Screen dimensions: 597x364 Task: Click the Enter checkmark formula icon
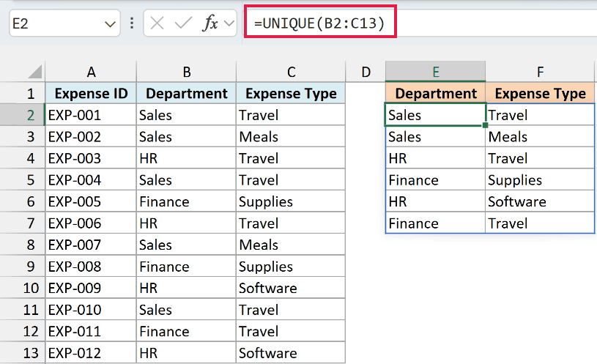(x=183, y=23)
